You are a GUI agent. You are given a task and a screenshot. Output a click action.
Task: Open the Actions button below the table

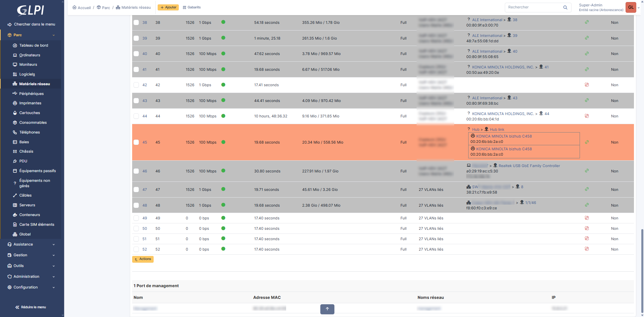(x=143, y=259)
